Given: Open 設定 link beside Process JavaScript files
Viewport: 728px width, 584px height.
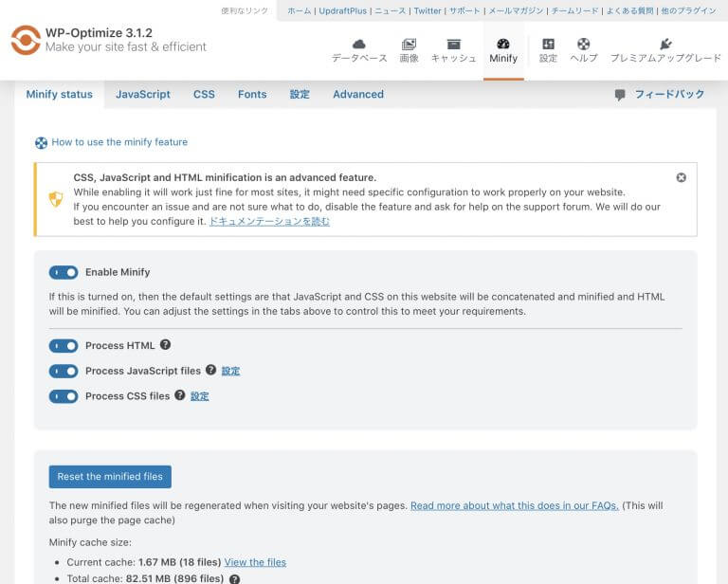Looking at the screenshot, I should [x=230, y=371].
